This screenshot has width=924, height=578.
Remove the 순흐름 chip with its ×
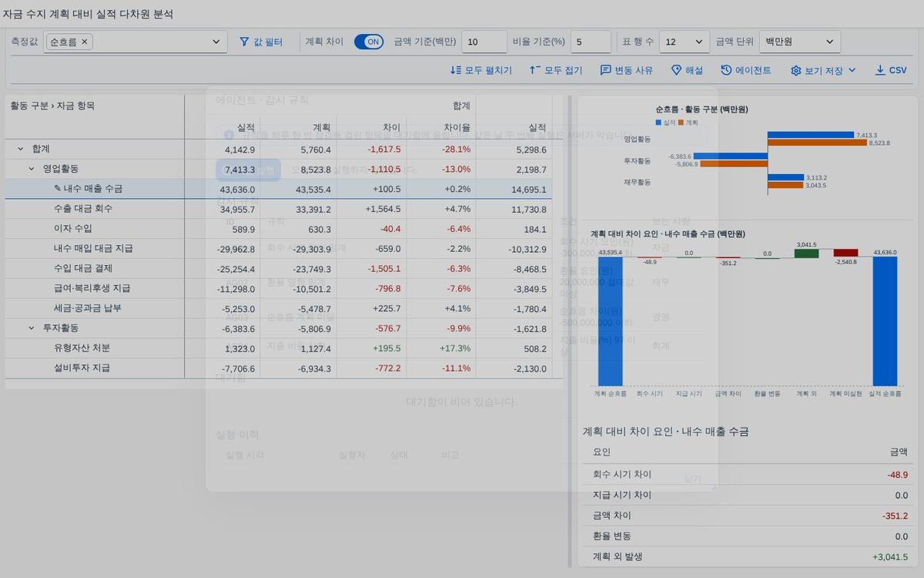[x=85, y=42]
